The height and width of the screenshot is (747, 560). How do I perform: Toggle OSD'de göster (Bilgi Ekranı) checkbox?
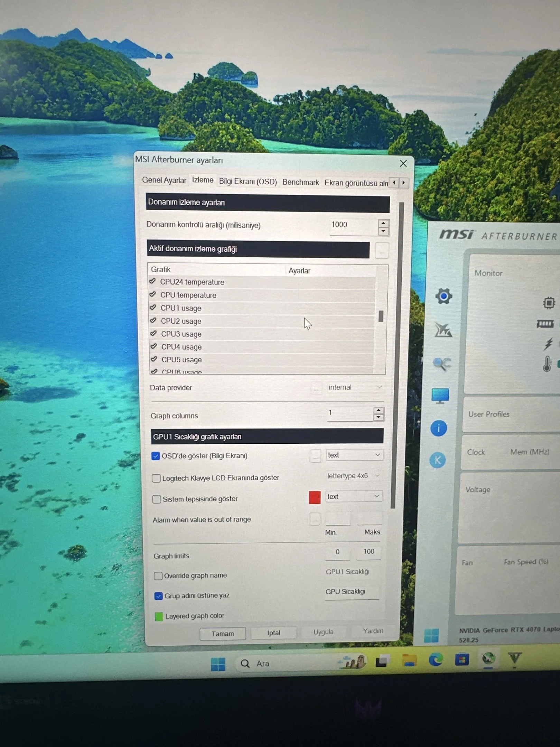[156, 456]
